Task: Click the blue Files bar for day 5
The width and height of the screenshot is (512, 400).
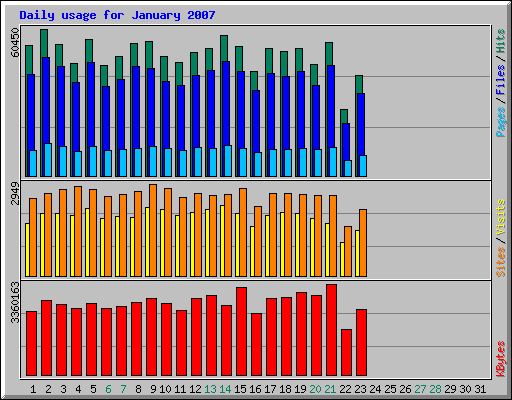Action: 91,104
